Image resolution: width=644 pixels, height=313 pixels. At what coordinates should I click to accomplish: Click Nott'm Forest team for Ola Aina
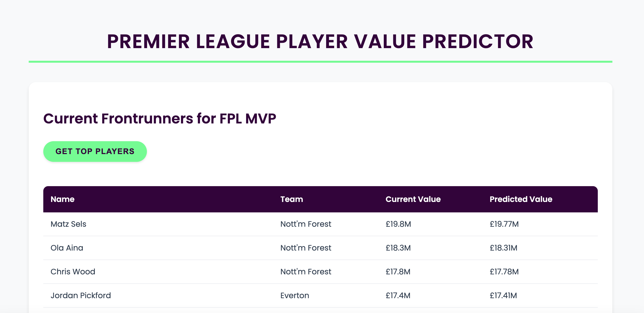click(x=305, y=248)
